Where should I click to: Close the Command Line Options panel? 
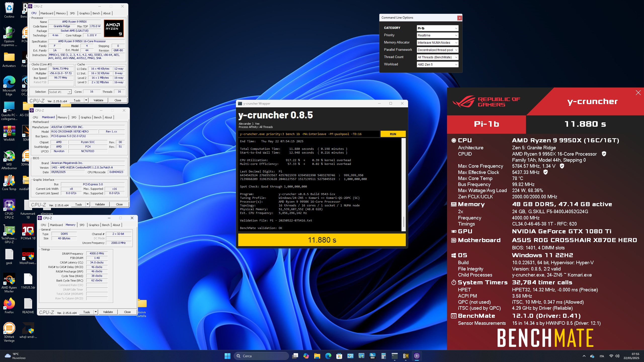tap(459, 18)
